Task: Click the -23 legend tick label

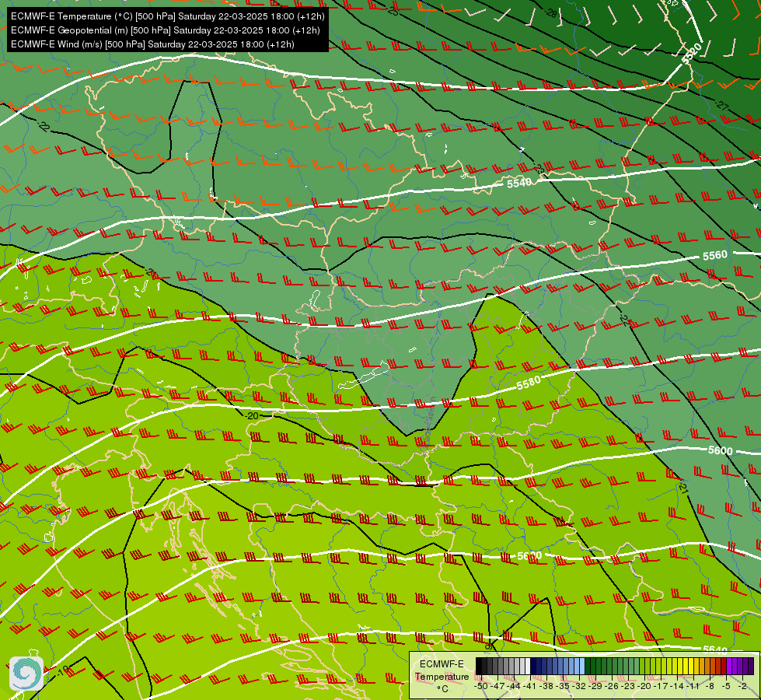Action: (x=628, y=686)
